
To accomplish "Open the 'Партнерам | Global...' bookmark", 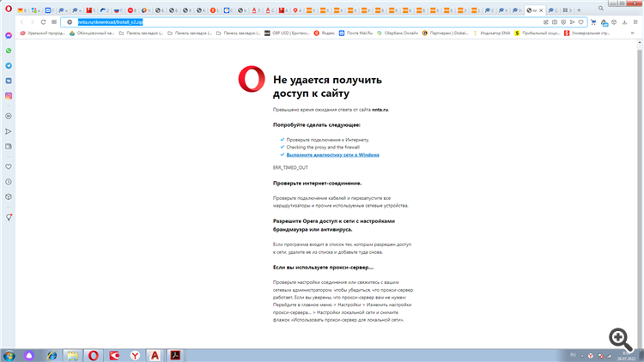I will point(445,33).
